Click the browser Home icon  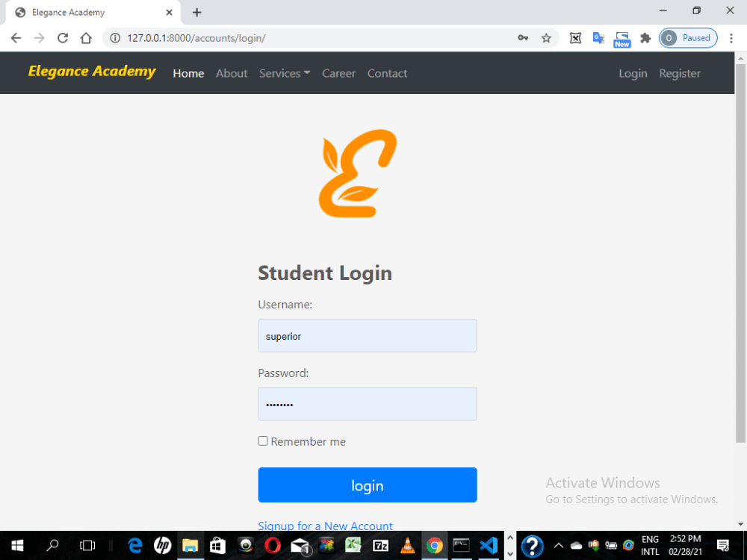[x=85, y=38]
